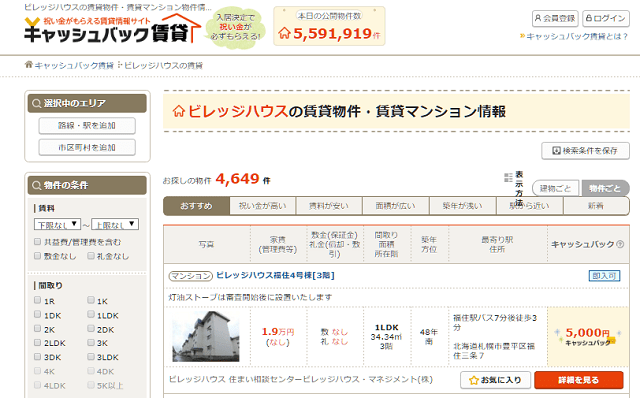Open キャッシュバック賃貸とは？ link
The width and height of the screenshot is (640, 398).
click(x=577, y=36)
